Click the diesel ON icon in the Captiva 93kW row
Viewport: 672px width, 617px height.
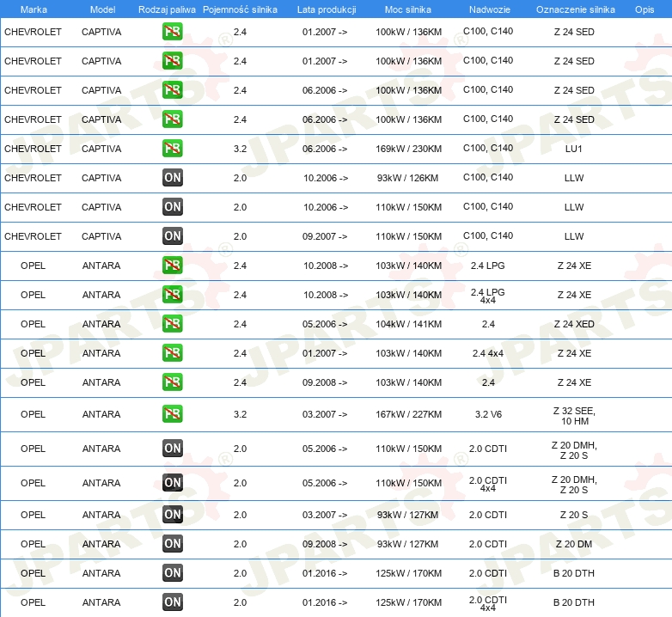coord(173,178)
